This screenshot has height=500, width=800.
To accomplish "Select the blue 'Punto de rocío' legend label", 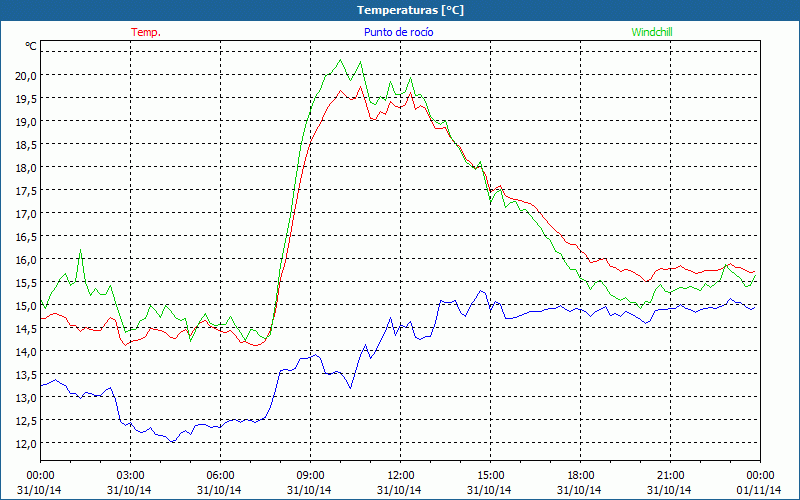I will (398, 32).
